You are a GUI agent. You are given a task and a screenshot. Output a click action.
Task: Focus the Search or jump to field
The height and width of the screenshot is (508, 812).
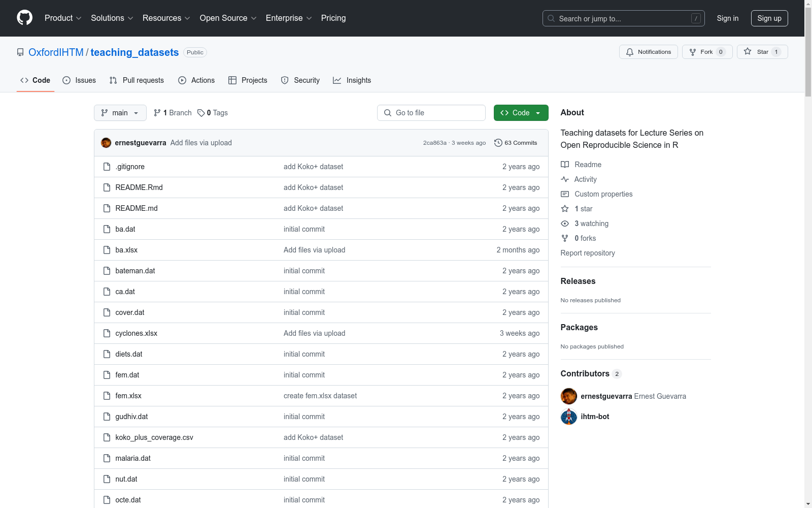point(623,18)
